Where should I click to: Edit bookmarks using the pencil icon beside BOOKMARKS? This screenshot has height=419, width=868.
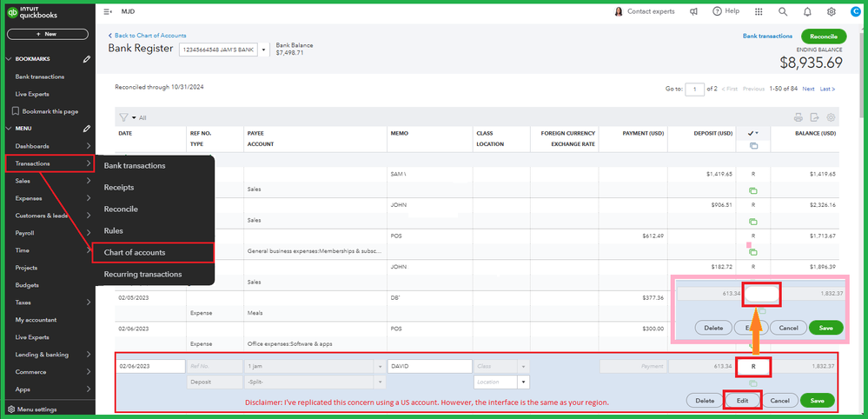pos(86,58)
